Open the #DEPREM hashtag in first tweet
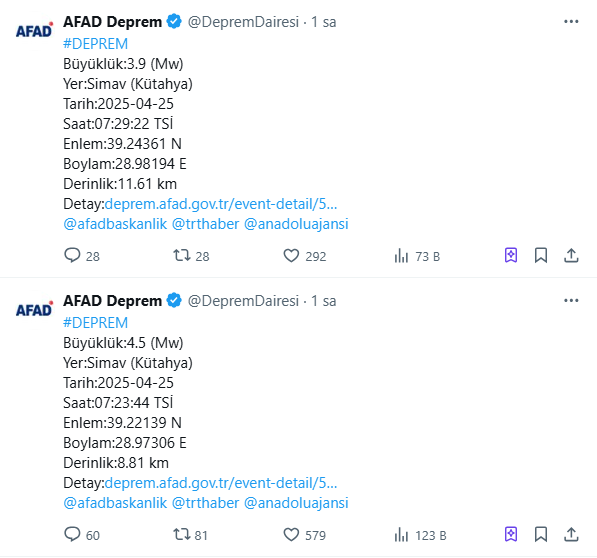The height and width of the screenshot is (558, 597). pos(95,44)
